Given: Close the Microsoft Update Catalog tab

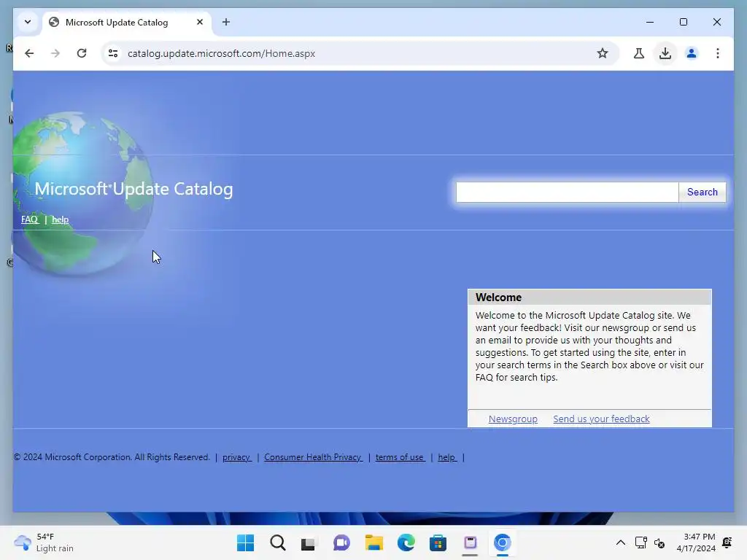Looking at the screenshot, I should pos(200,22).
